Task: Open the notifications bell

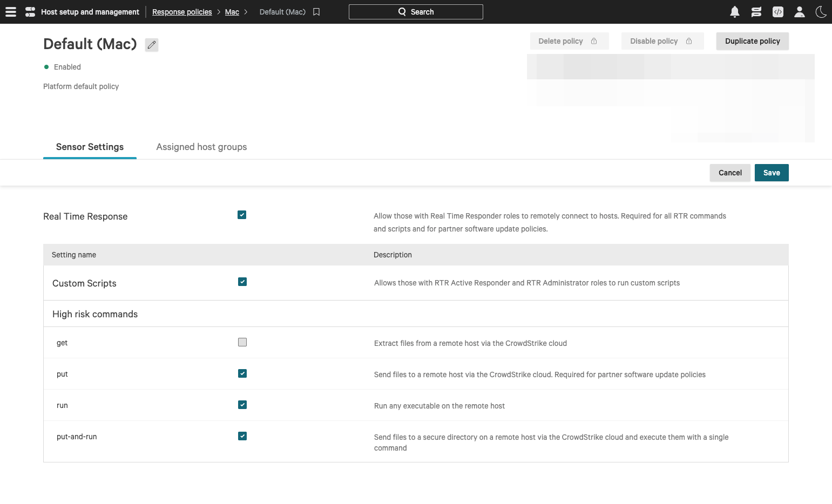Action: pos(734,12)
